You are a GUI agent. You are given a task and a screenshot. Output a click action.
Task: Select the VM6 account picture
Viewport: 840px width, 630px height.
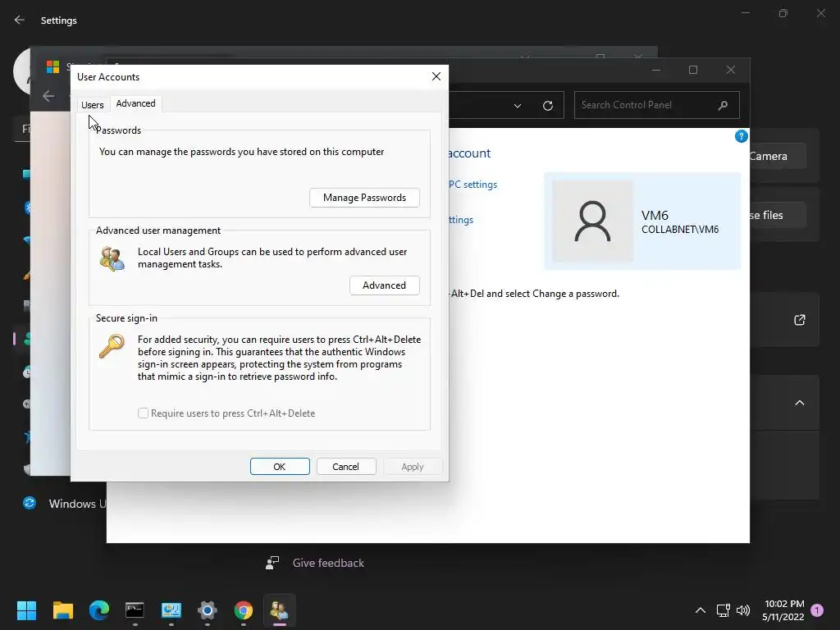tap(592, 221)
